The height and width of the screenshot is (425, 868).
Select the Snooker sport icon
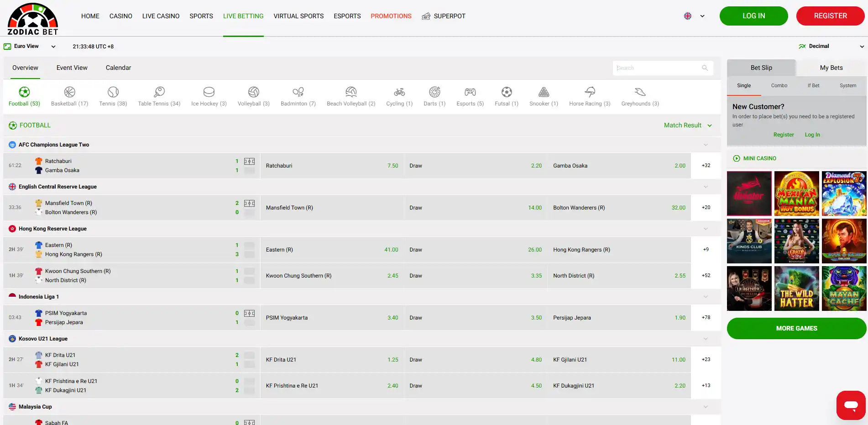pyautogui.click(x=544, y=92)
